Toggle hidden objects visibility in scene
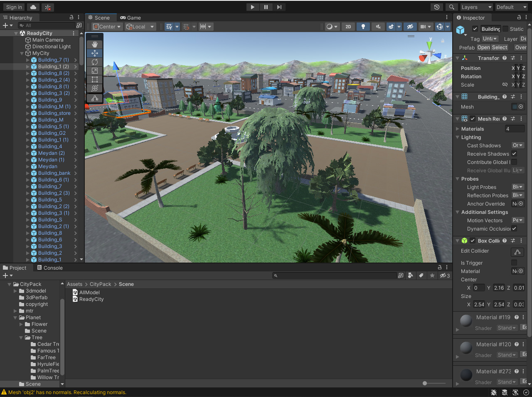Image resolution: width=532 pixels, height=397 pixels. coord(410,27)
